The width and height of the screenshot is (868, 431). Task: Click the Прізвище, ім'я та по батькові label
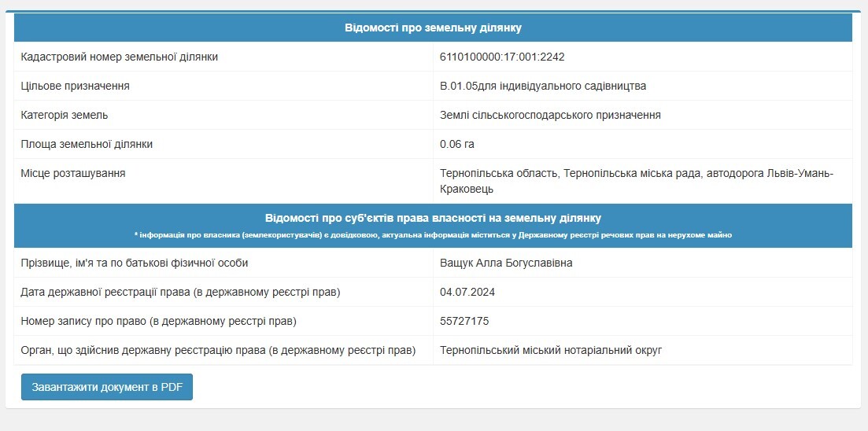click(x=135, y=263)
